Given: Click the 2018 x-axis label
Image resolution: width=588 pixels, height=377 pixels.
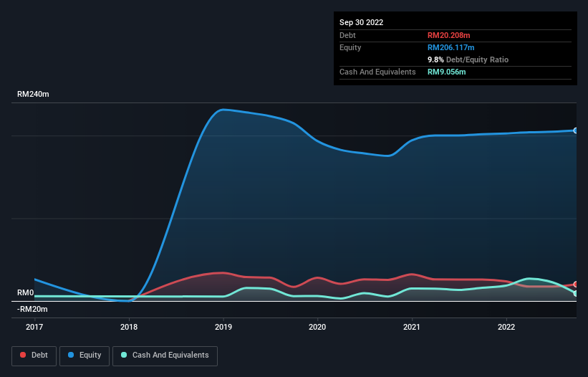Looking at the screenshot, I should [x=129, y=327].
